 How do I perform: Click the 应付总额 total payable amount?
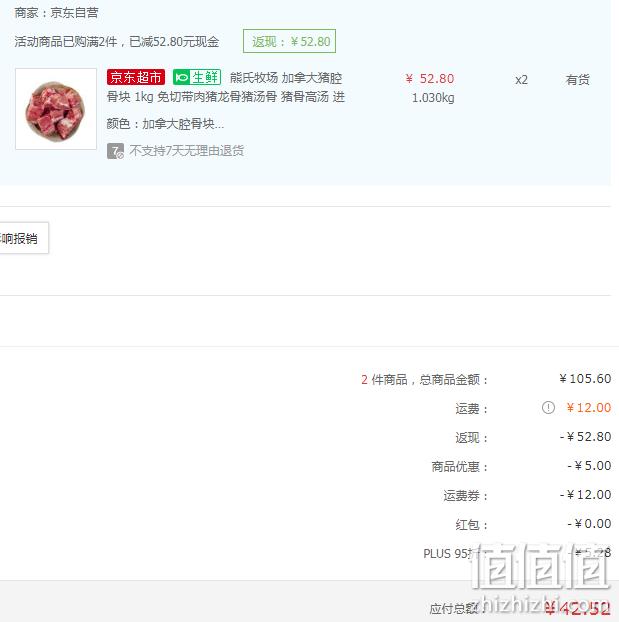[577, 608]
